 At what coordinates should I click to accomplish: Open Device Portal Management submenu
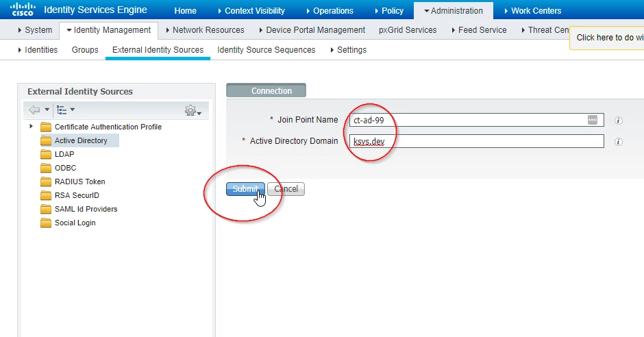[312, 30]
